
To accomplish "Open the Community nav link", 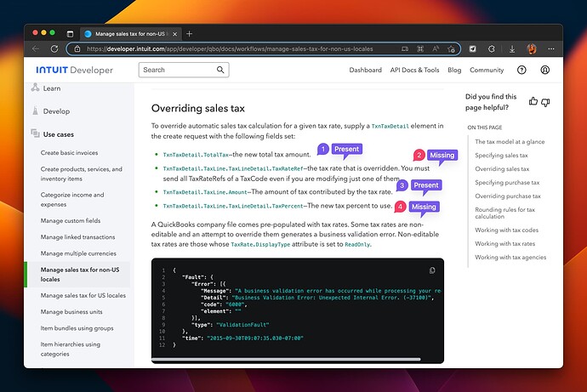I will point(487,70).
